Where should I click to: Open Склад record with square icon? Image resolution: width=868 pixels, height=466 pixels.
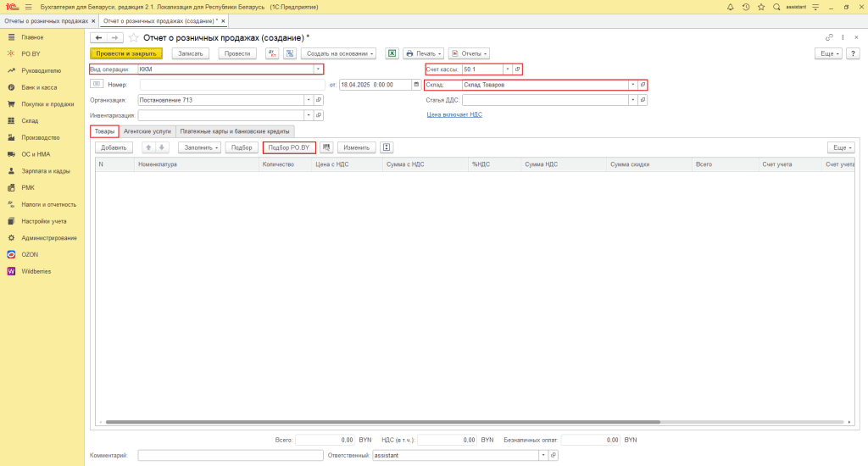click(643, 85)
